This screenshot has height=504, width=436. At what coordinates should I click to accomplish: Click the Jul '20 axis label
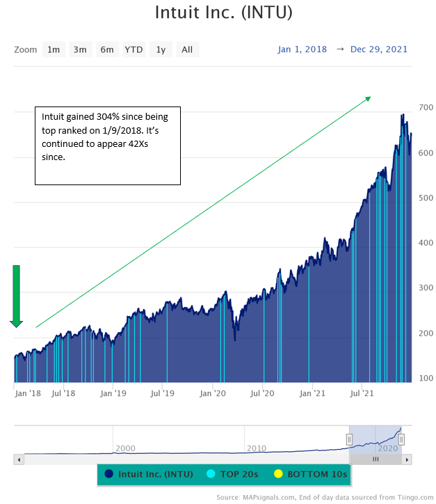click(x=262, y=393)
